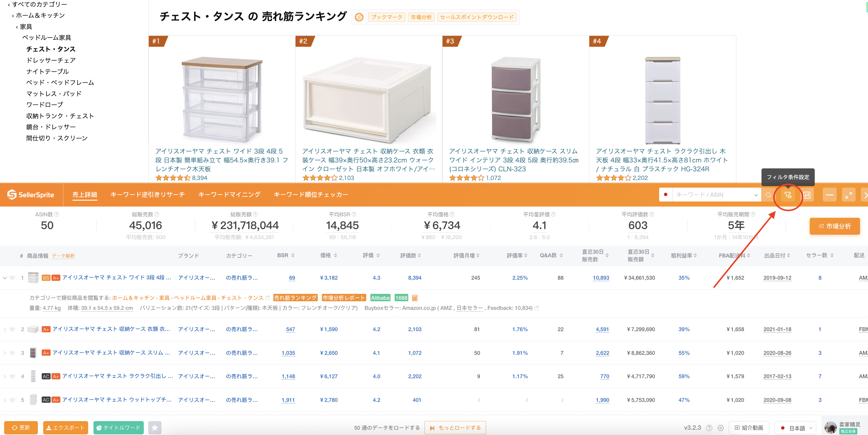This screenshot has height=435, width=868.
Task: Click the エクスポート button
Action: click(65, 427)
